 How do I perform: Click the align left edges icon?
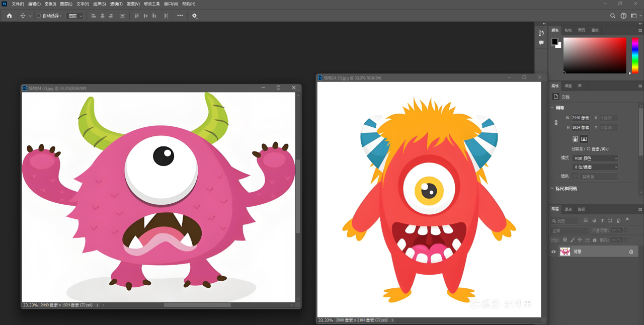(x=93, y=16)
